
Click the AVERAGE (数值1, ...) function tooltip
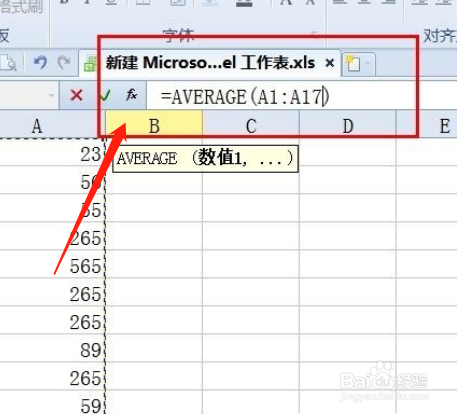coord(205,159)
